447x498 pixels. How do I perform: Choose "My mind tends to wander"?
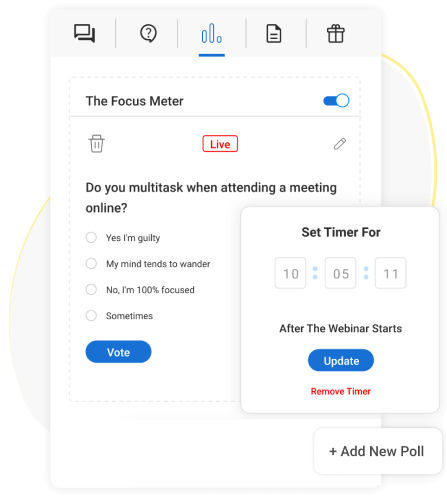tap(91, 264)
